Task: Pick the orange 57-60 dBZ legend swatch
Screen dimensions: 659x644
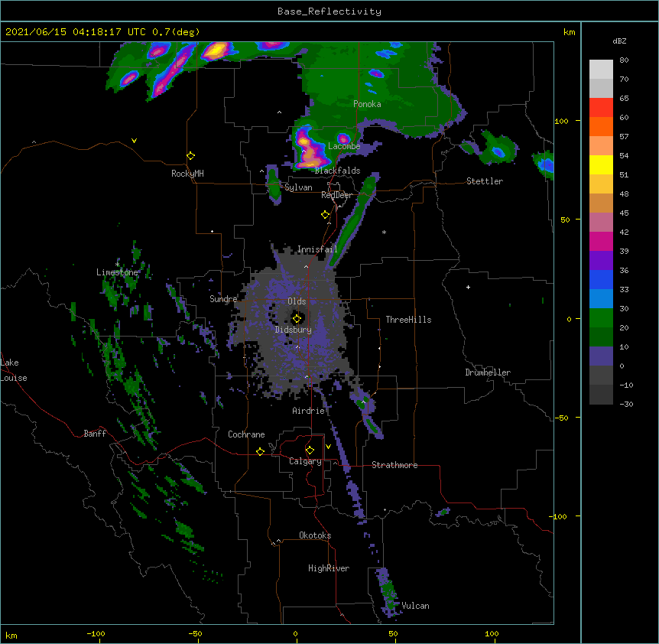Action: click(601, 126)
